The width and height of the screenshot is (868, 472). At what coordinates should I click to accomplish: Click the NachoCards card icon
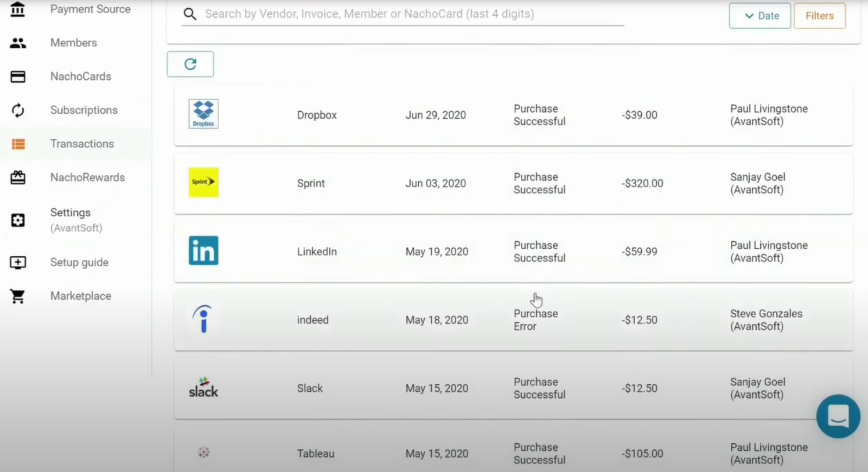[x=18, y=77]
